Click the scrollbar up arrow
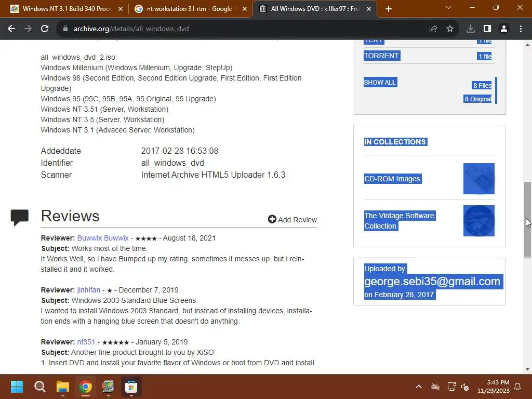Screen dimensions: 532x399 [528, 45]
